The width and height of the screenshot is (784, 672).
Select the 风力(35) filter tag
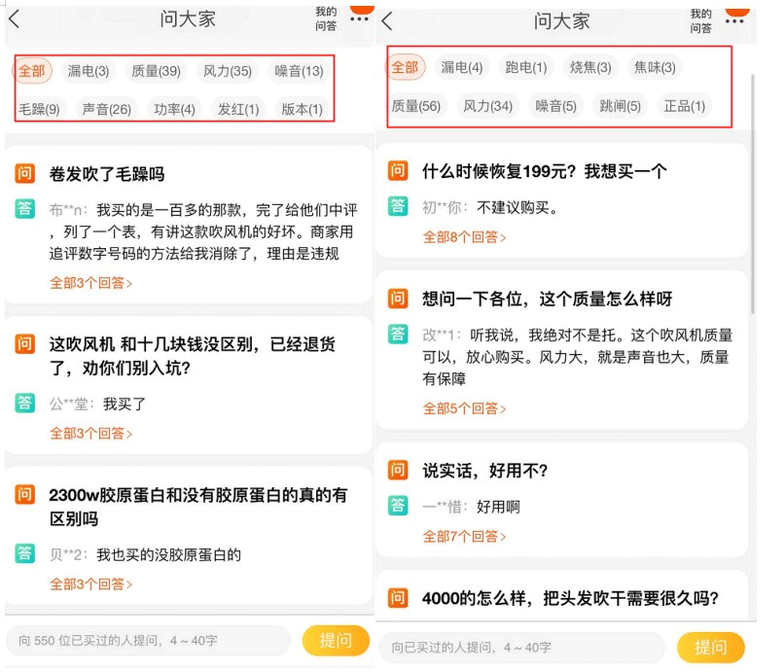click(x=227, y=71)
